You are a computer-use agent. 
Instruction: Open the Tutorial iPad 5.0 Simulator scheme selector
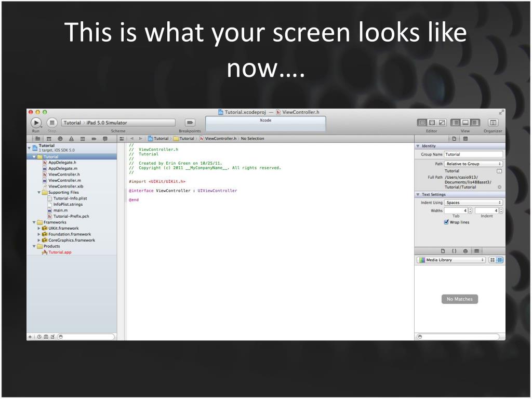point(118,123)
